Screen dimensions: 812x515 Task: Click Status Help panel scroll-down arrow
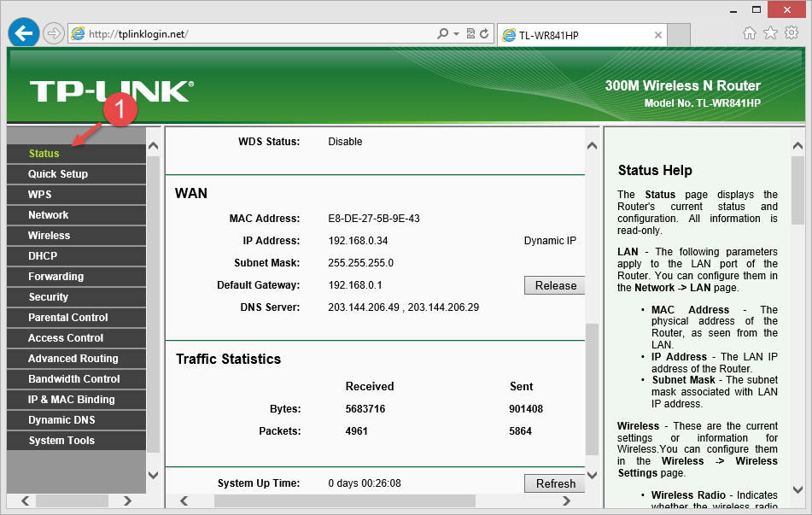[798, 489]
